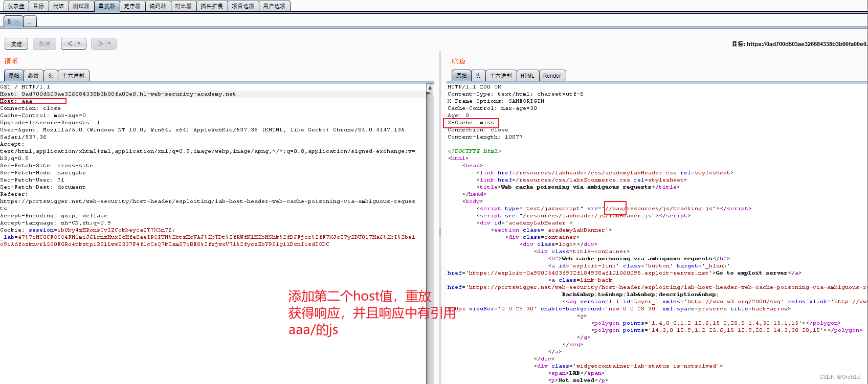Open the forward-history dropdown arrow
The image size is (868, 384).
click(109, 44)
